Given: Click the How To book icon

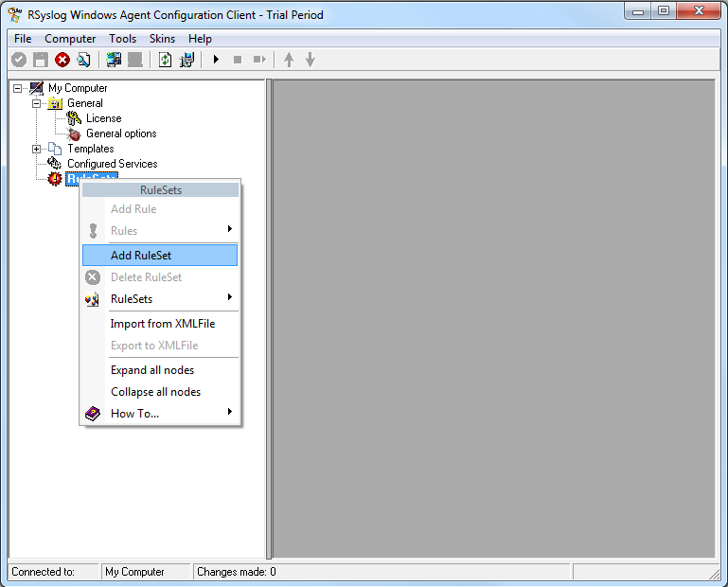Looking at the screenshot, I should click(x=93, y=414).
